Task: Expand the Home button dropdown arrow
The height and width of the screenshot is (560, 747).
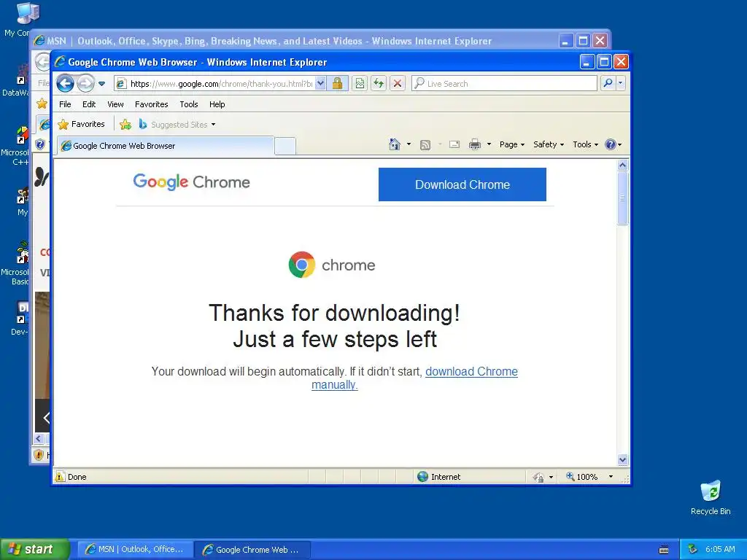Action: click(x=409, y=144)
